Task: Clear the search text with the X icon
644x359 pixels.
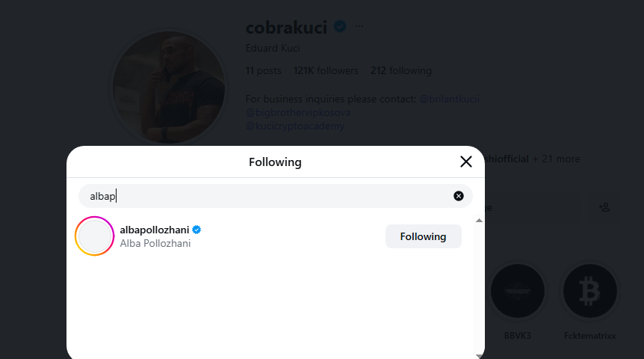Action: coord(459,196)
